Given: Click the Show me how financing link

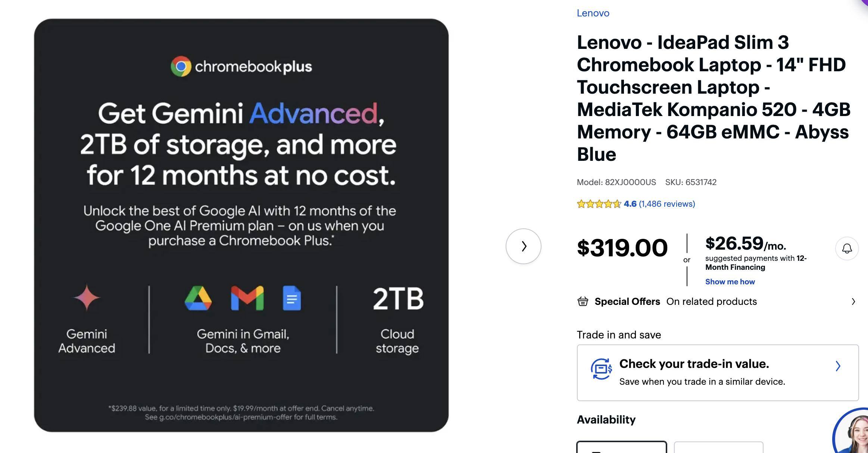Looking at the screenshot, I should pyautogui.click(x=730, y=282).
